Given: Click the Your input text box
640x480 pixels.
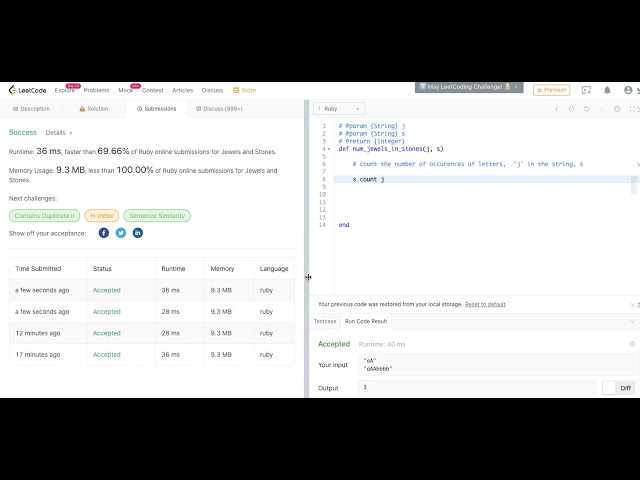Looking at the screenshot, I should point(497,364).
